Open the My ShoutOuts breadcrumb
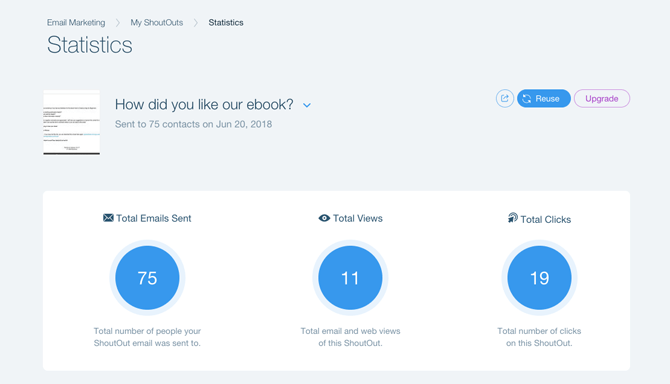This screenshot has width=670, height=384. point(157,23)
